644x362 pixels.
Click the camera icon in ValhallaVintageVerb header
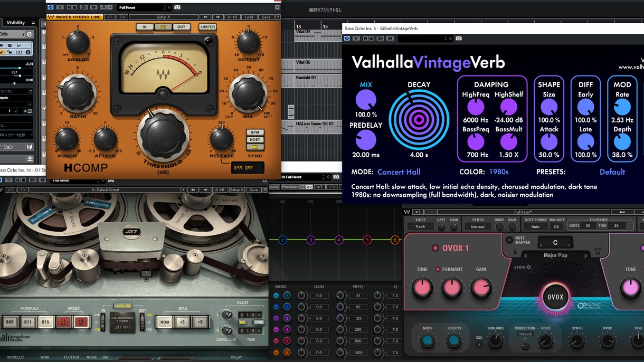(x=459, y=39)
